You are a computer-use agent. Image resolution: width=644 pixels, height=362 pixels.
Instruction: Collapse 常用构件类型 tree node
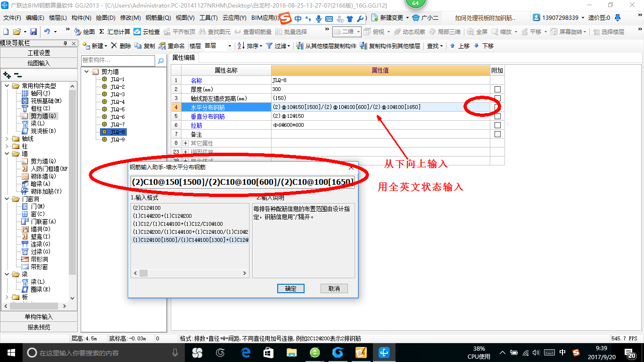7,86
